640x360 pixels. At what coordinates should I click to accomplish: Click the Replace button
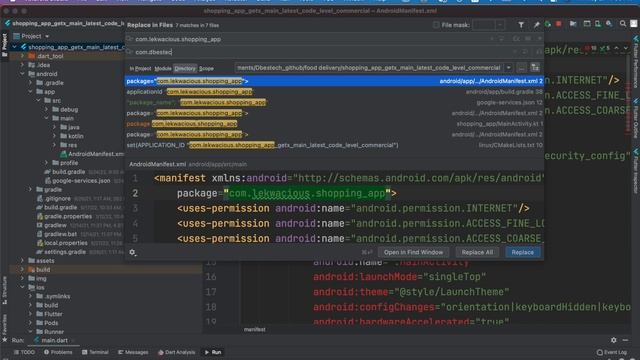coord(522,252)
